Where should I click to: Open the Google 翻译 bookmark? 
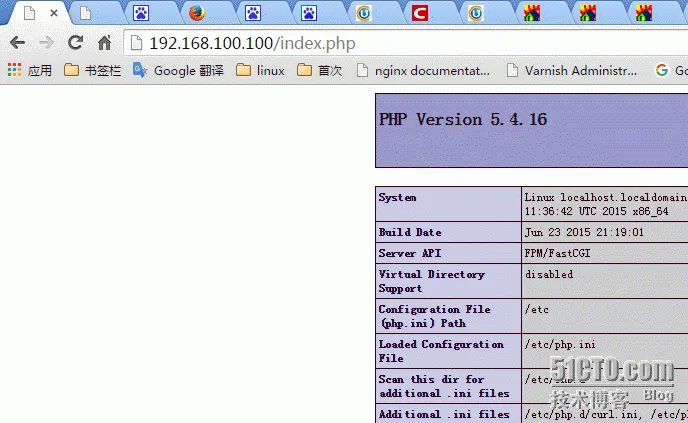pos(178,70)
